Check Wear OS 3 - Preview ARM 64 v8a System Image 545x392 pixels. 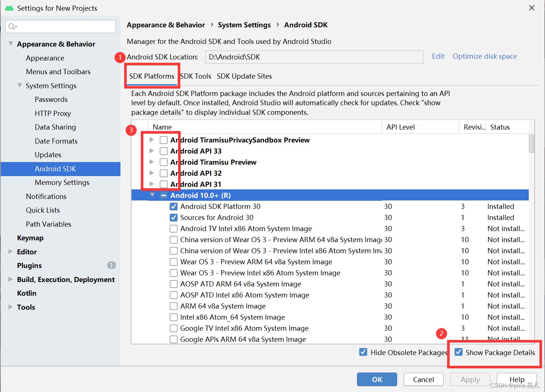click(174, 262)
